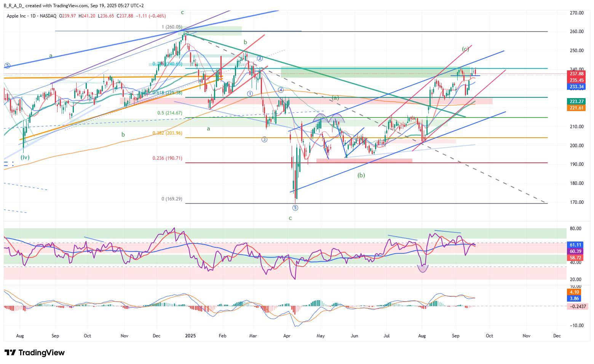Click the 250.00 price axis label
This screenshot has height=364, width=594.
pos(576,51)
